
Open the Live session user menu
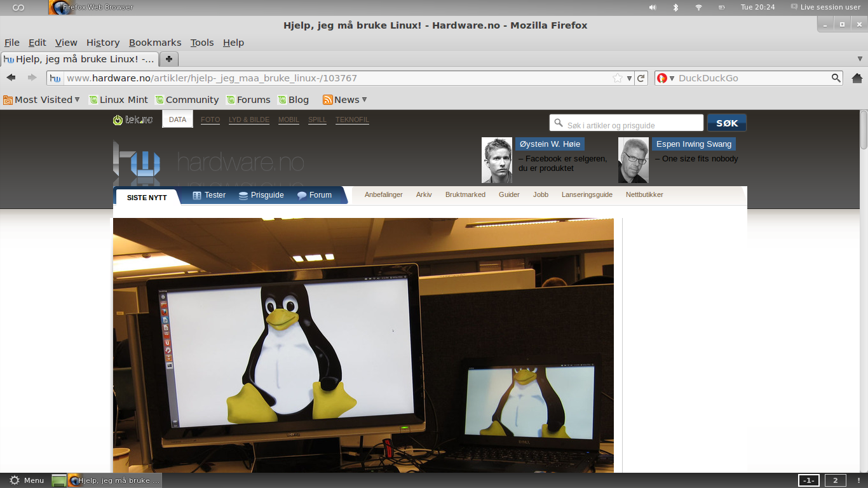(x=825, y=8)
